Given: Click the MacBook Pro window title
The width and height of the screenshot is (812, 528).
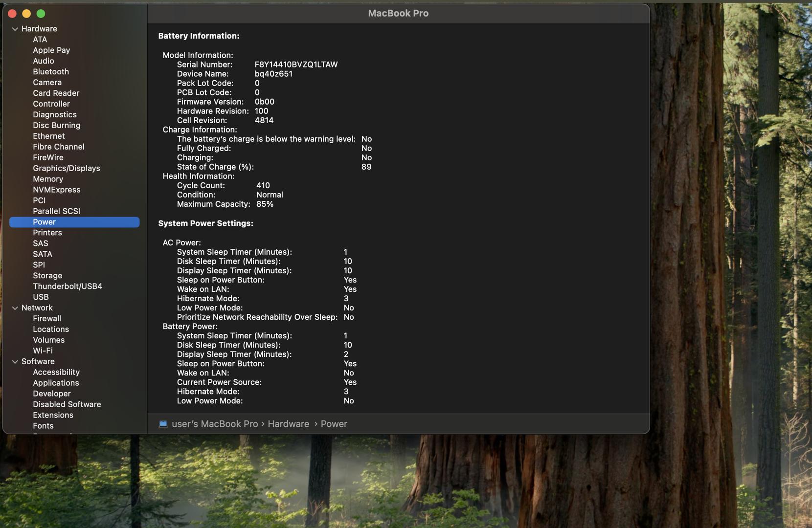Looking at the screenshot, I should pos(398,14).
